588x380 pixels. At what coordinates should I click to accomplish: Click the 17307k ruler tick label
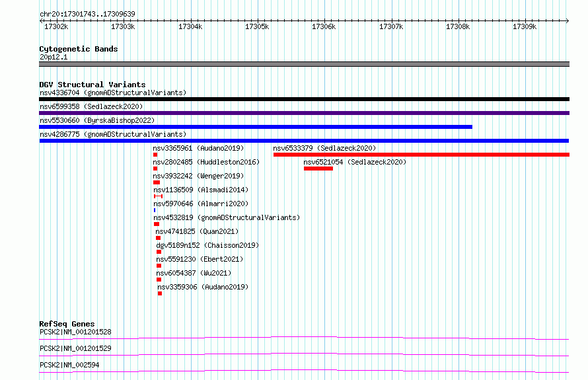point(391,26)
